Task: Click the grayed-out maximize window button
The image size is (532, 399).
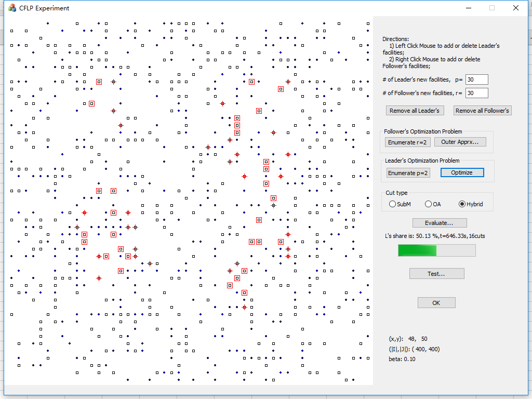Action: [x=492, y=8]
